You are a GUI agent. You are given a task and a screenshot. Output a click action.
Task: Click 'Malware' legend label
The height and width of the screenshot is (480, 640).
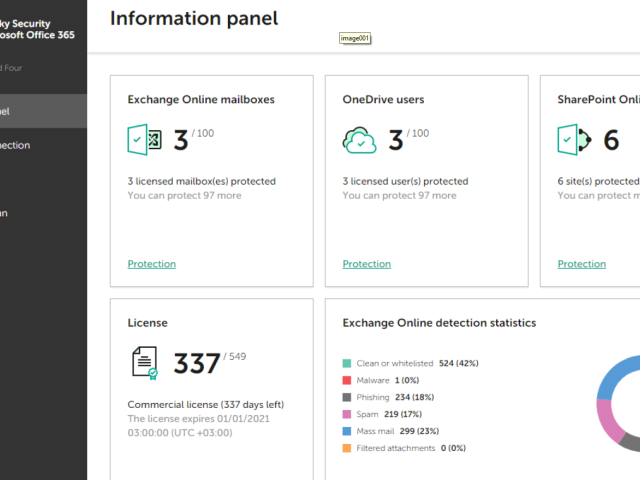(373, 380)
